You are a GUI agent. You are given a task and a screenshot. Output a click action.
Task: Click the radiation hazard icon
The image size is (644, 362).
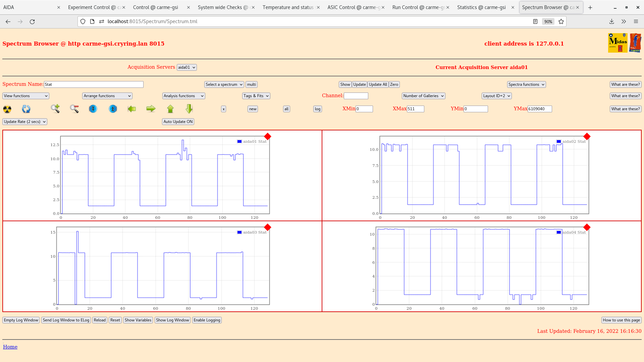pos(7,109)
